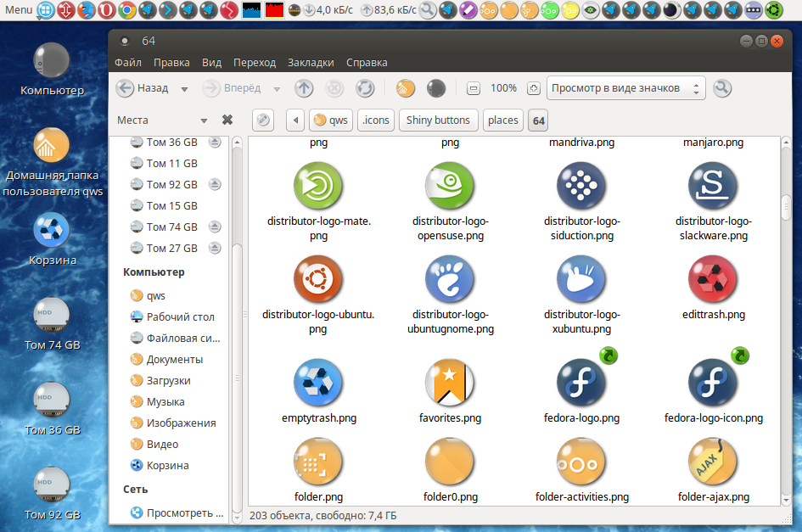Eject the Том 36 GB volume
This screenshot has width=802, height=532.
[x=216, y=143]
